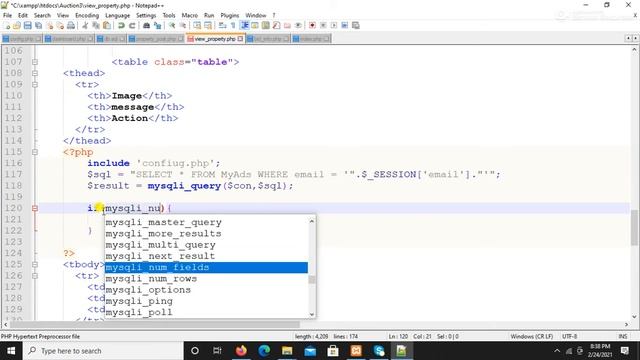Click UTF-8 encoding in status bar
This screenshot has width=640, height=360.
point(569,336)
